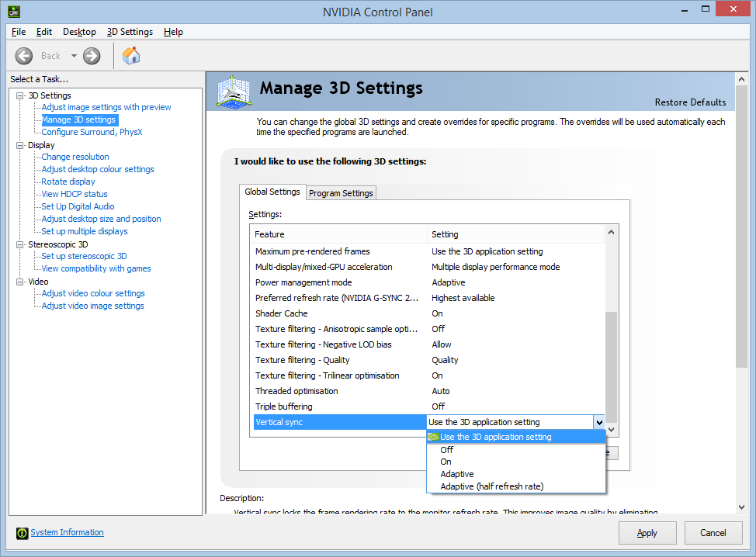Open Adjust image settings with preview

(106, 108)
